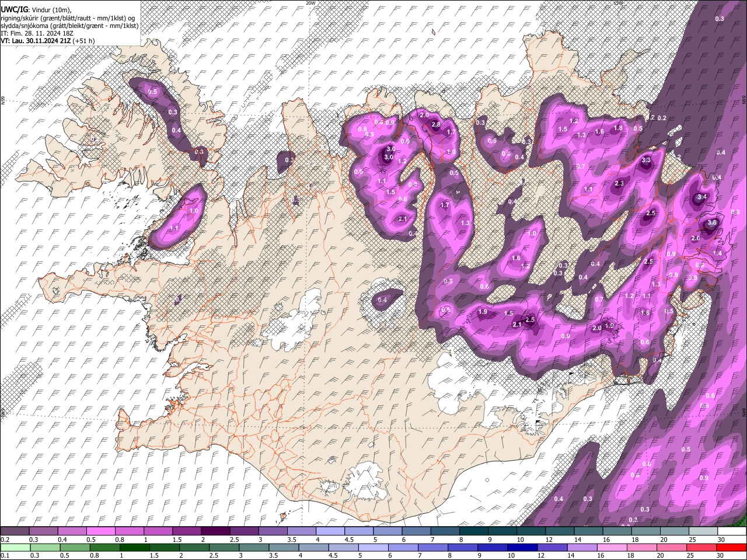
Task: Click the 3.3 precipitation value in the northeast
Action: (x=646, y=160)
